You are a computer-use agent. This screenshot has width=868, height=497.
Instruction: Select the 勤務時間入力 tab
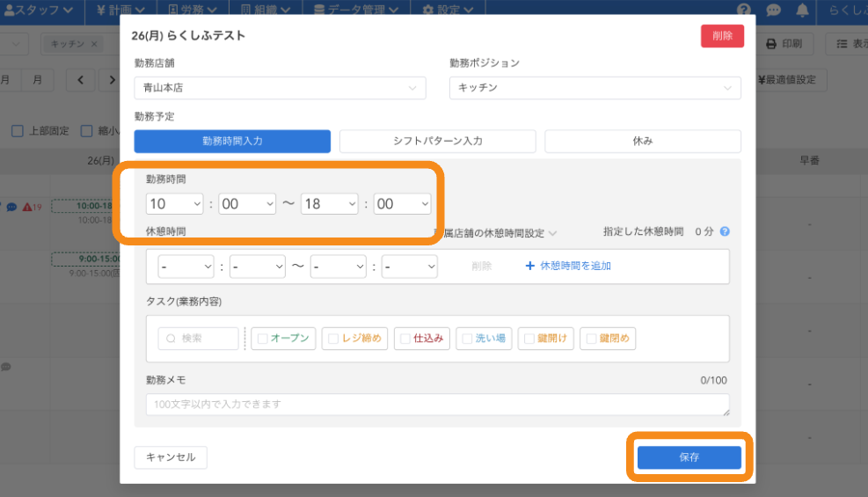232,141
